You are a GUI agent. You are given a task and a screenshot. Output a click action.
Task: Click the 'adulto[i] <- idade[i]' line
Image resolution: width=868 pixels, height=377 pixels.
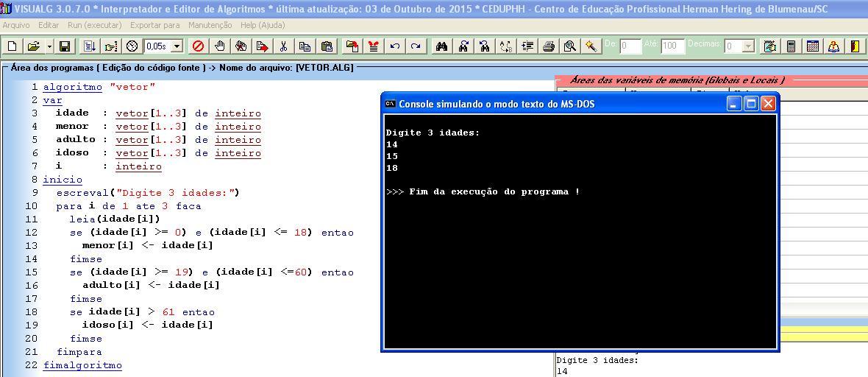(151, 285)
